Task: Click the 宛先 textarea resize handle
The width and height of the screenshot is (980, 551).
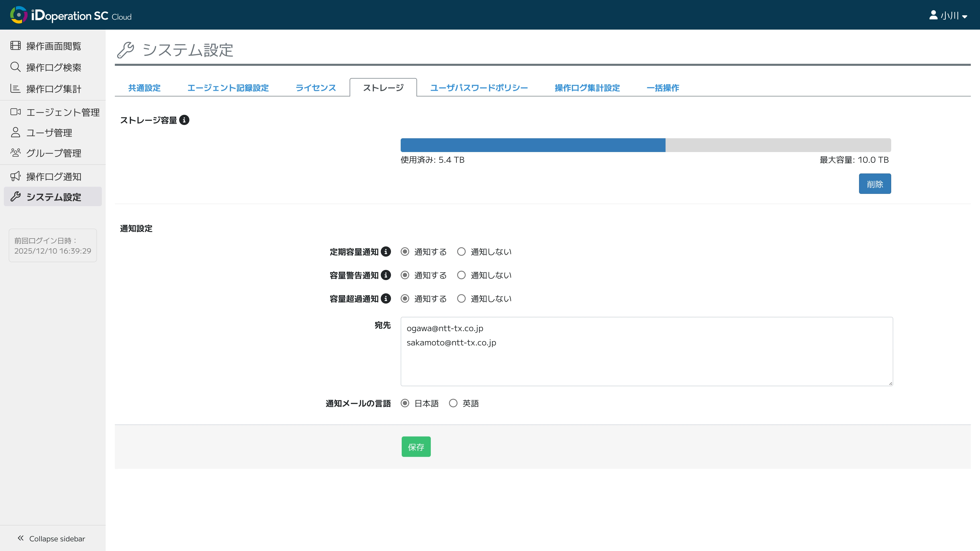Action: (x=890, y=383)
